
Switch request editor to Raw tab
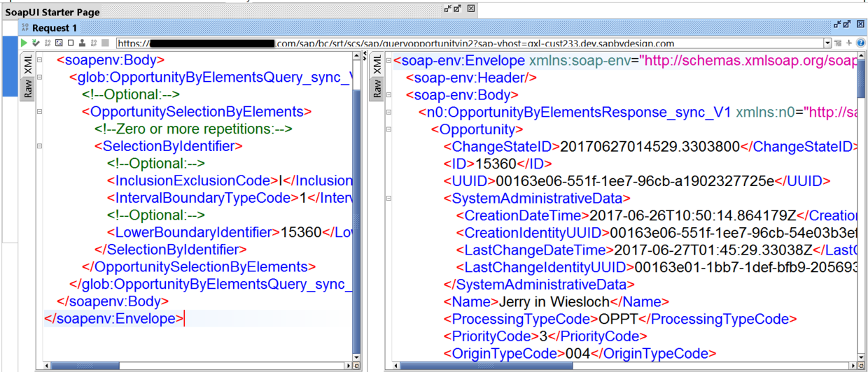(x=27, y=89)
